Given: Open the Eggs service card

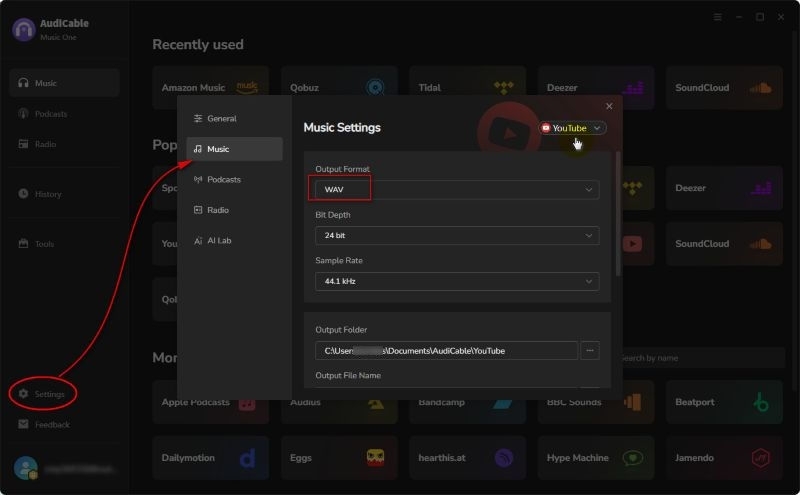Looking at the screenshot, I should tap(339, 458).
